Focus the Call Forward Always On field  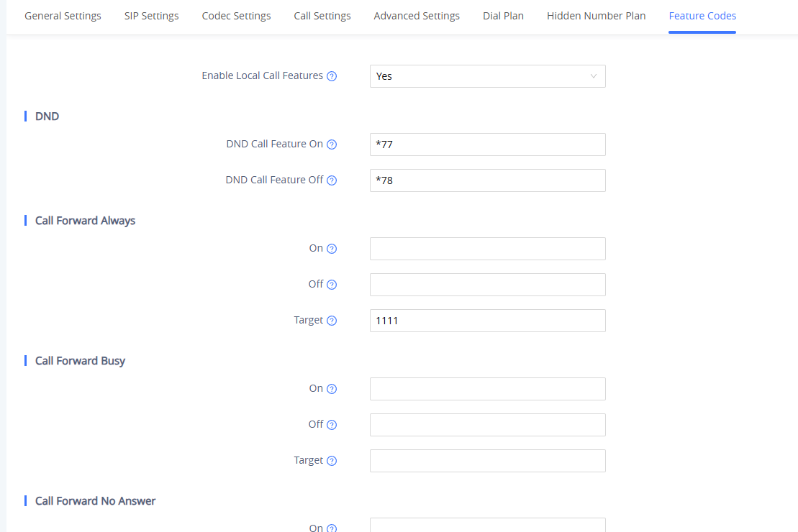(x=487, y=249)
